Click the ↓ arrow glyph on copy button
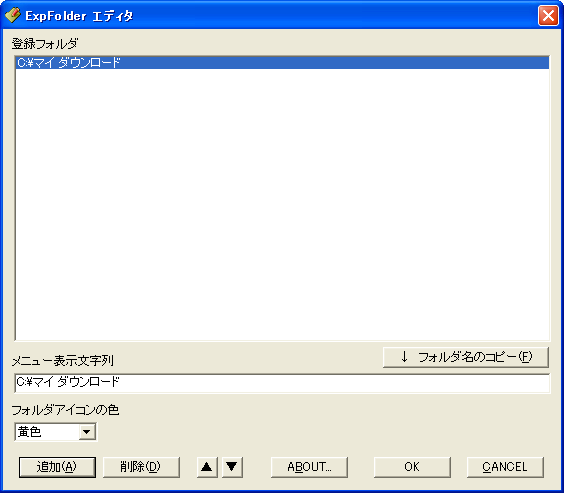This screenshot has width=564, height=493. click(x=404, y=357)
